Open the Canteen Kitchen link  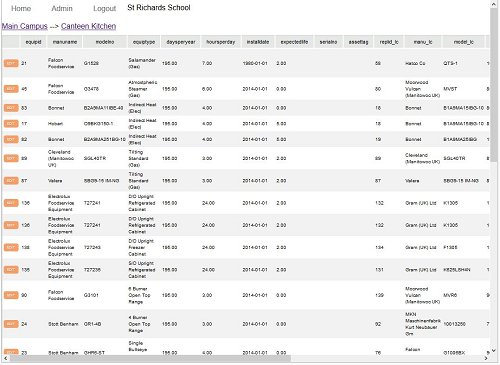[x=88, y=26]
